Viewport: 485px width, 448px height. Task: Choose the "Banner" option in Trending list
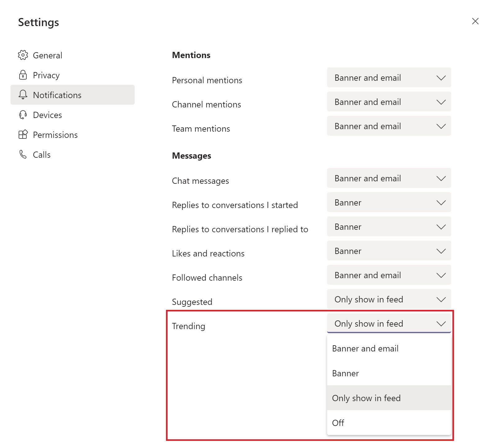click(345, 373)
